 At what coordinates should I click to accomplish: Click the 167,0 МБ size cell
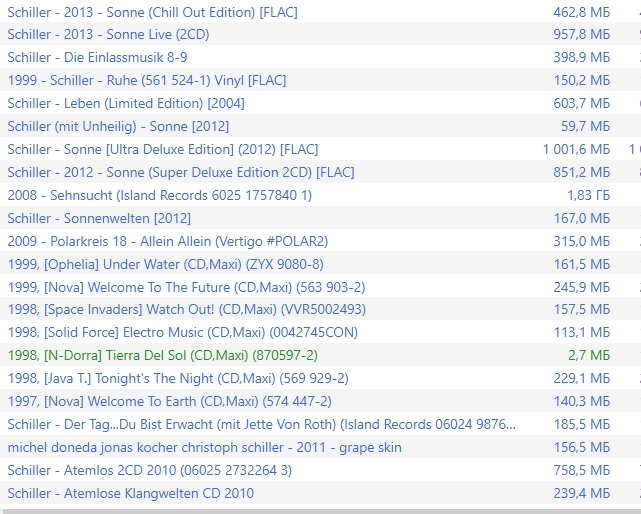pyautogui.click(x=582, y=218)
